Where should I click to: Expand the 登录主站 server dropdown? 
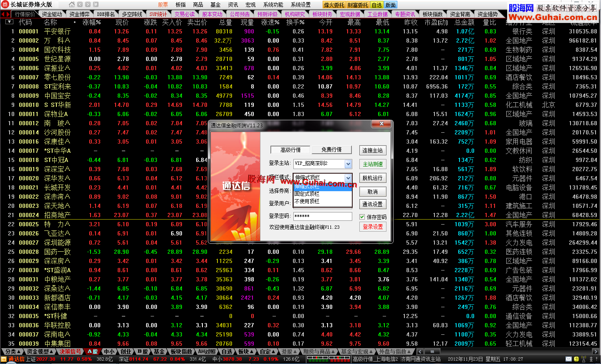[348, 164]
